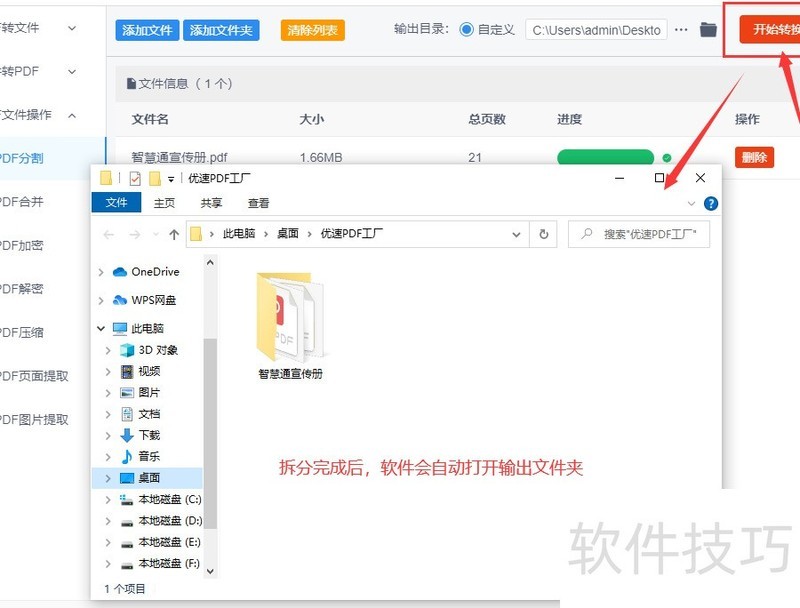Open the address bar dropdown arrow

[516, 234]
